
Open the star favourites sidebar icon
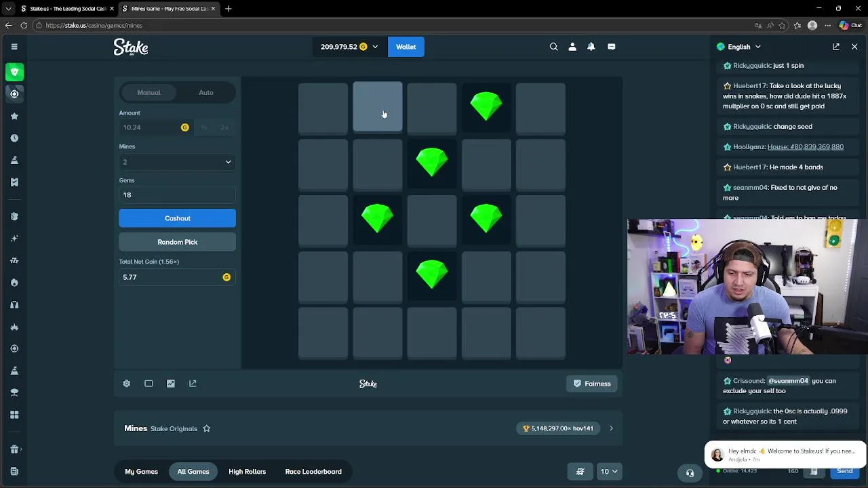14,116
